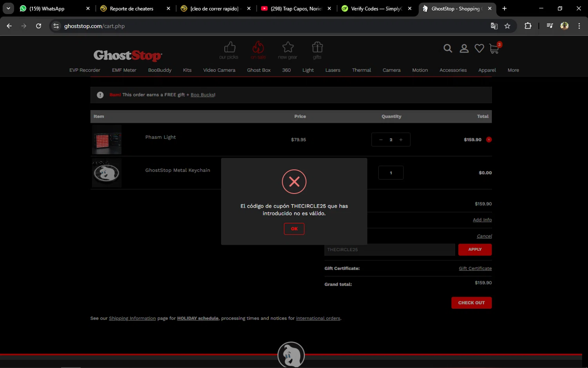Open the international orders link
This screenshot has height=368, width=588.
click(318, 319)
